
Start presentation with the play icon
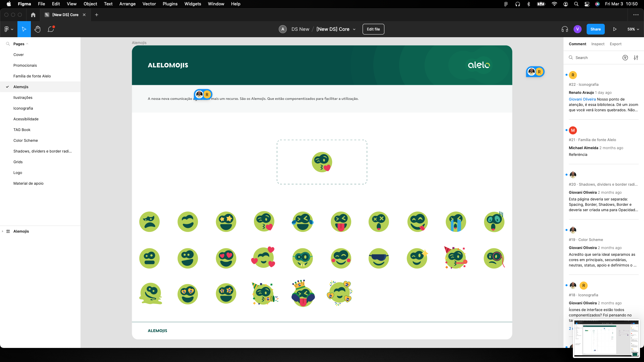pos(614,29)
